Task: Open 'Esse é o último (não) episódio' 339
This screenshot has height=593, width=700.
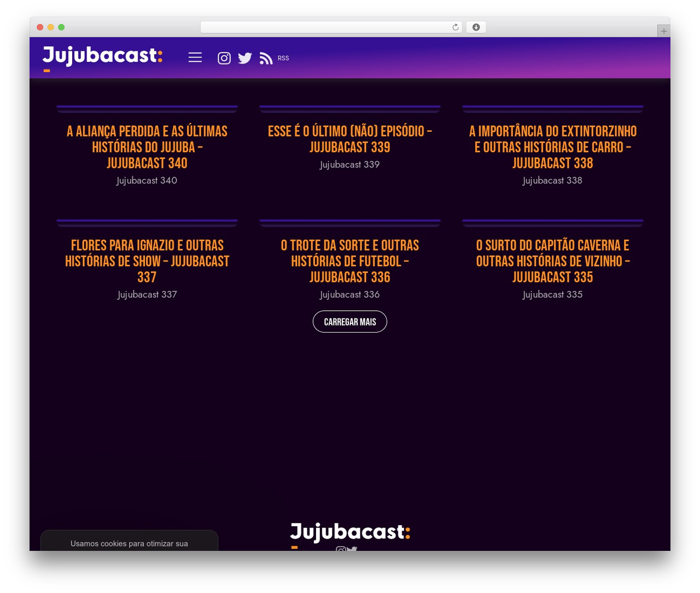Action: (x=350, y=139)
